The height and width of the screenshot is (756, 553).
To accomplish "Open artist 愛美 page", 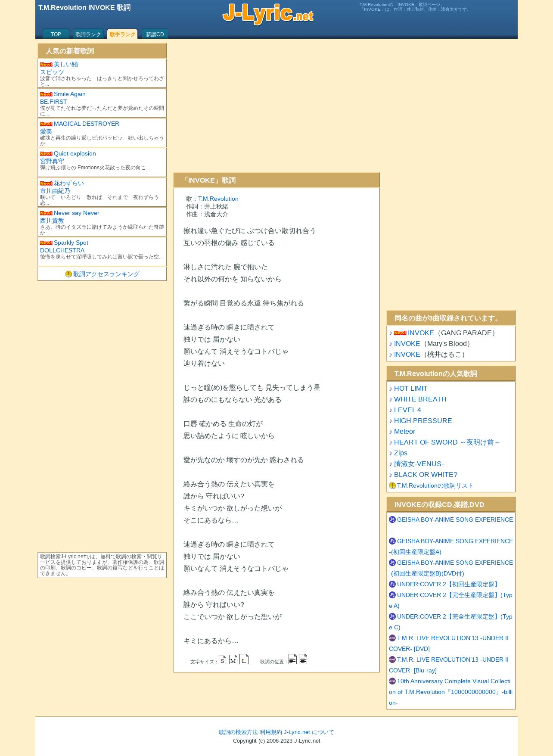I will tap(46, 131).
